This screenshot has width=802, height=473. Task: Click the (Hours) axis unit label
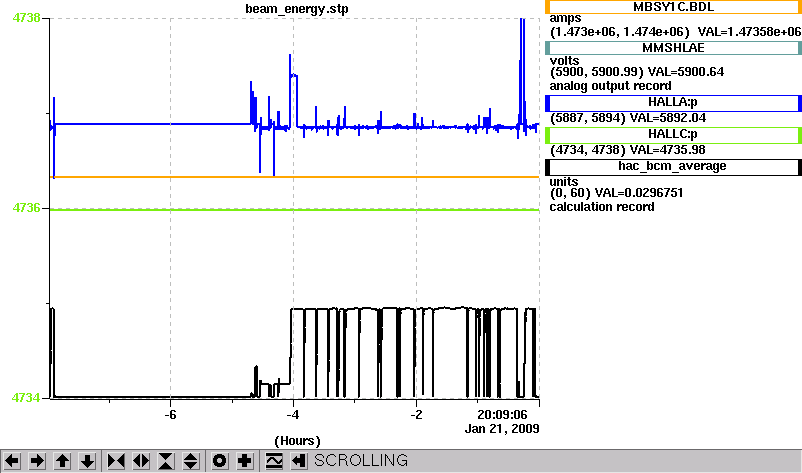coord(297,441)
